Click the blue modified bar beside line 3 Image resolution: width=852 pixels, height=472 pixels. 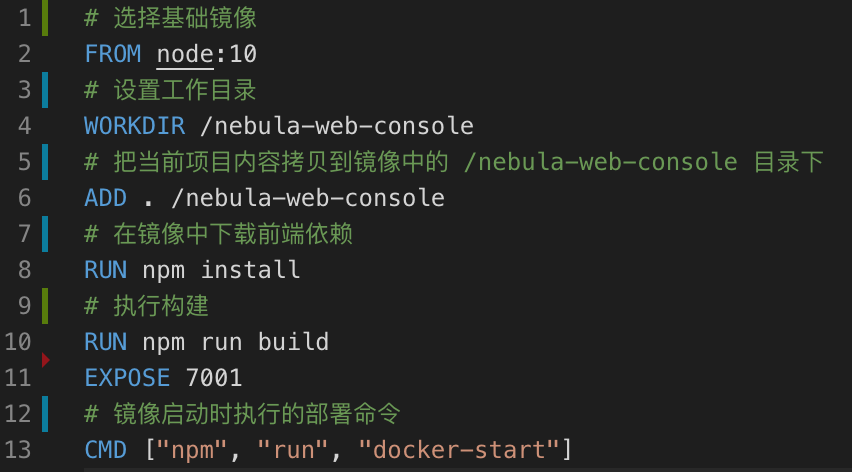(x=45, y=90)
